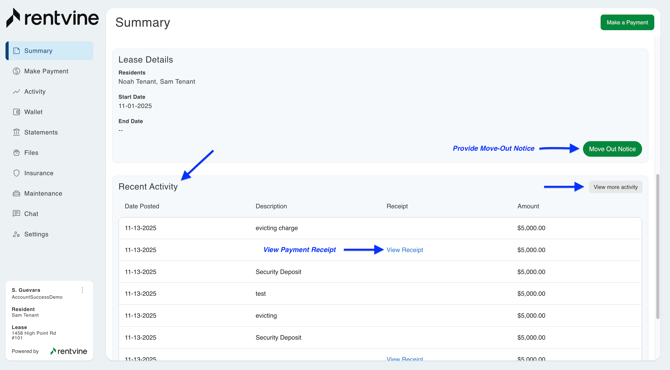Click the Lease Details heading
Screen dimensions: 670x370
click(x=146, y=60)
